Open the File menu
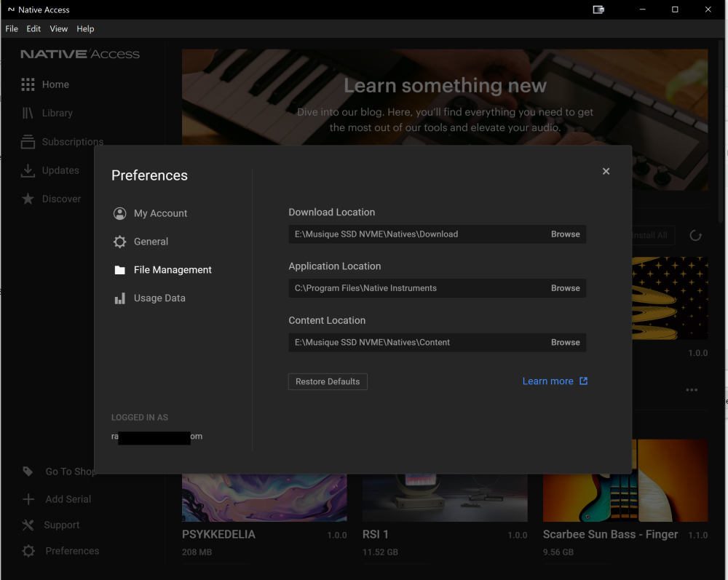The height and width of the screenshot is (580, 728). [12, 29]
